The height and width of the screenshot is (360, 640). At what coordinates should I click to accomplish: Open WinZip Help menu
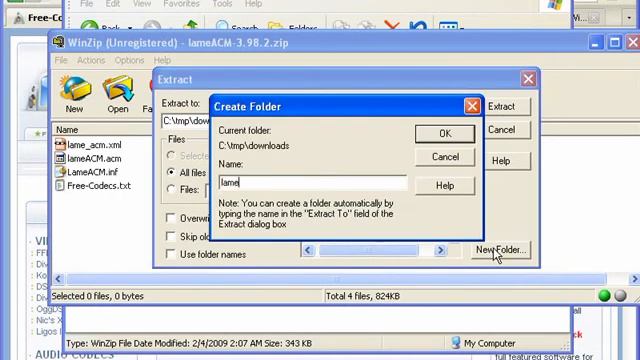(162, 60)
